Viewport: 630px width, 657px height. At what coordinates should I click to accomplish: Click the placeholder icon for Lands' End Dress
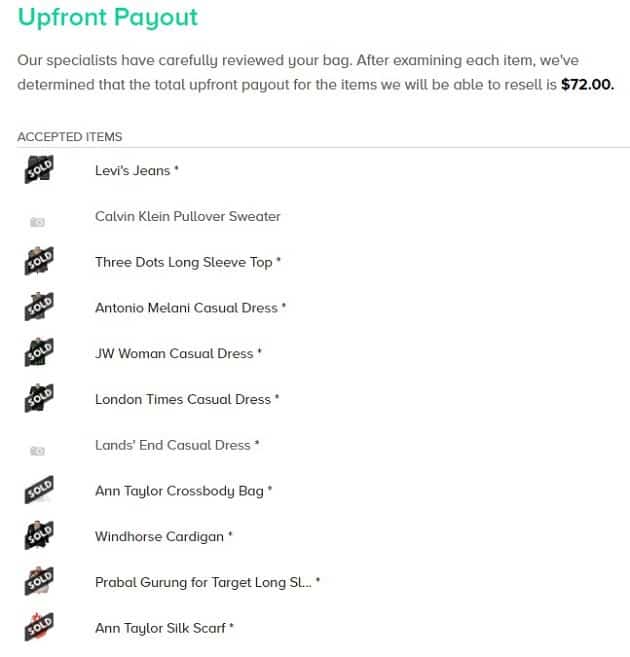click(38, 451)
